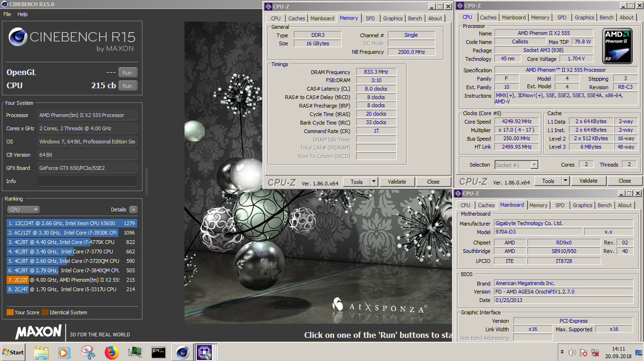Run the CPU benchmark

click(127, 86)
